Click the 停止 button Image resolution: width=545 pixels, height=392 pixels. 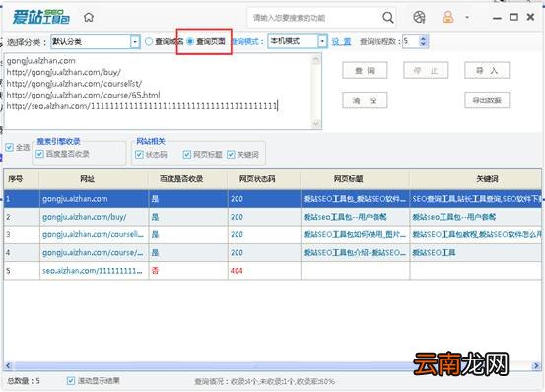(426, 71)
